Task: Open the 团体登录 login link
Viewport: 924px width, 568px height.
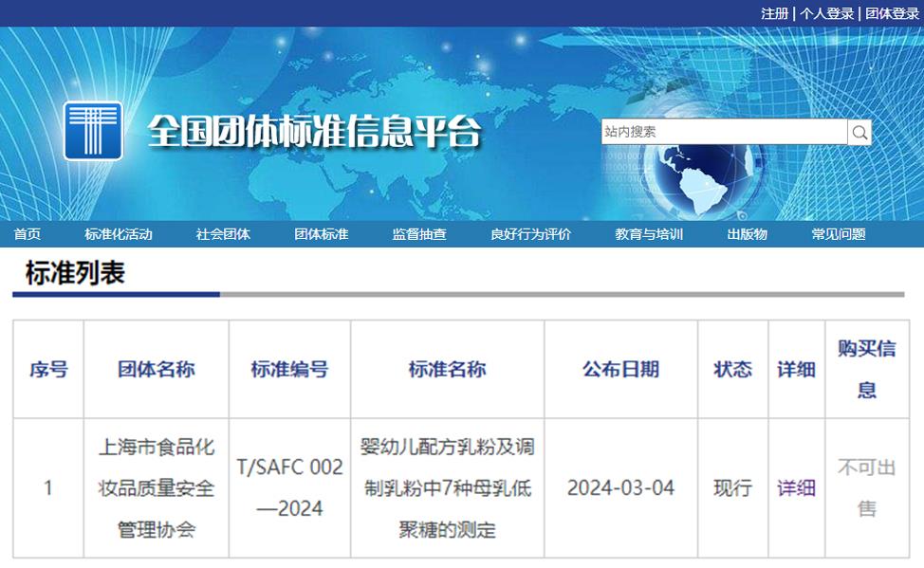Action: pos(892,13)
